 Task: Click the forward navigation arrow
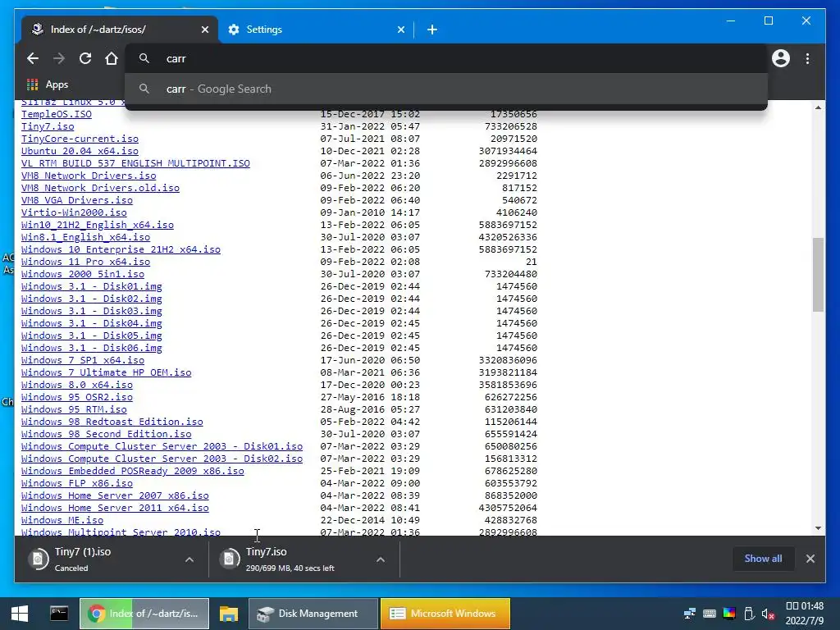59,58
